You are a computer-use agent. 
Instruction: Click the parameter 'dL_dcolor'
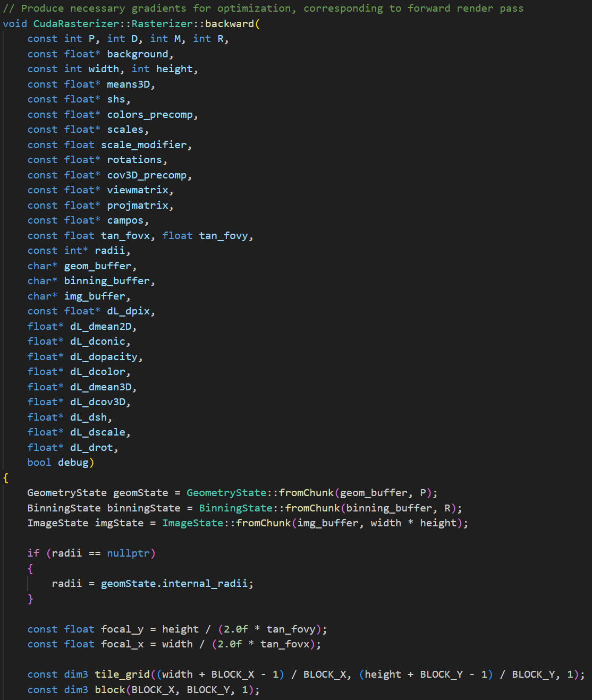tap(98, 372)
